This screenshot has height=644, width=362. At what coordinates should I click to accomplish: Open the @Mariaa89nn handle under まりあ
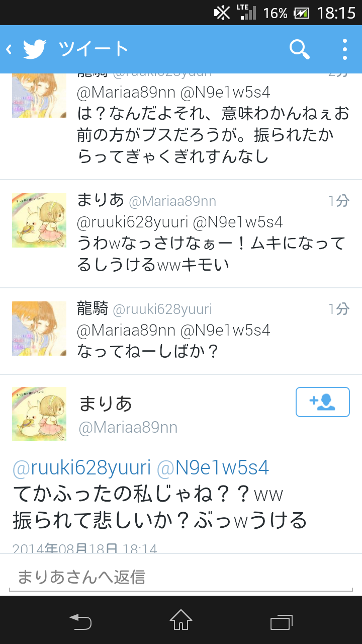tap(128, 428)
